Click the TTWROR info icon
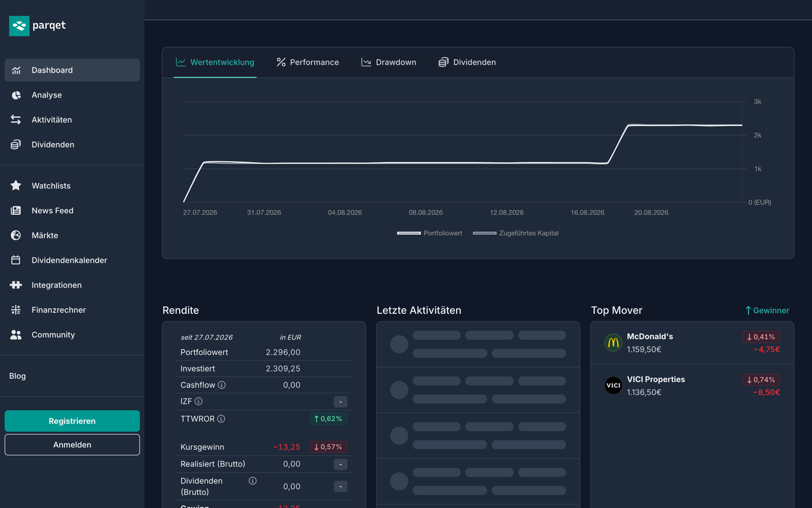The image size is (812, 508). (x=221, y=419)
